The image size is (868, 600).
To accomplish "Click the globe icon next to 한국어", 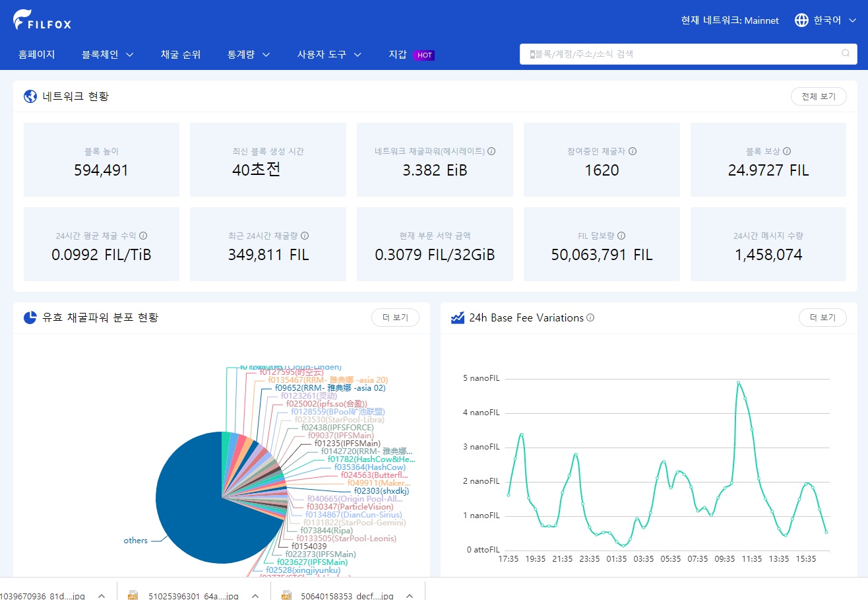I will click(801, 20).
